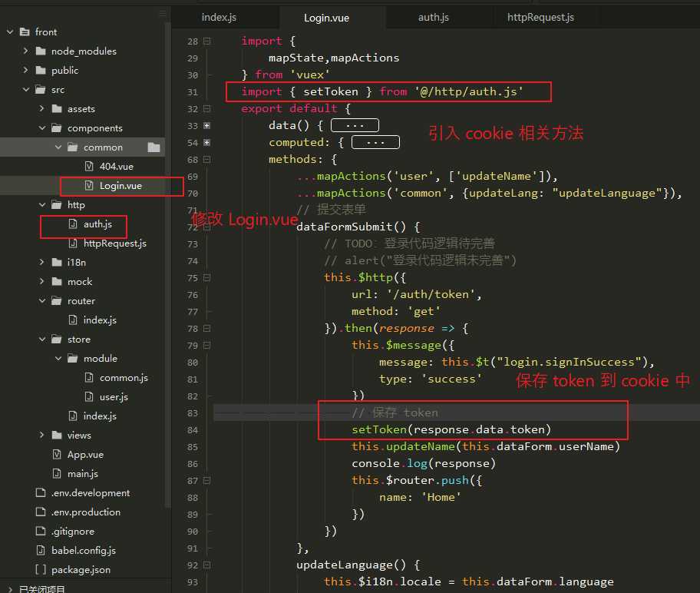Screen dimensions: 700x593
Task: Fold the $router.push block at line 87
Action: point(206,481)
